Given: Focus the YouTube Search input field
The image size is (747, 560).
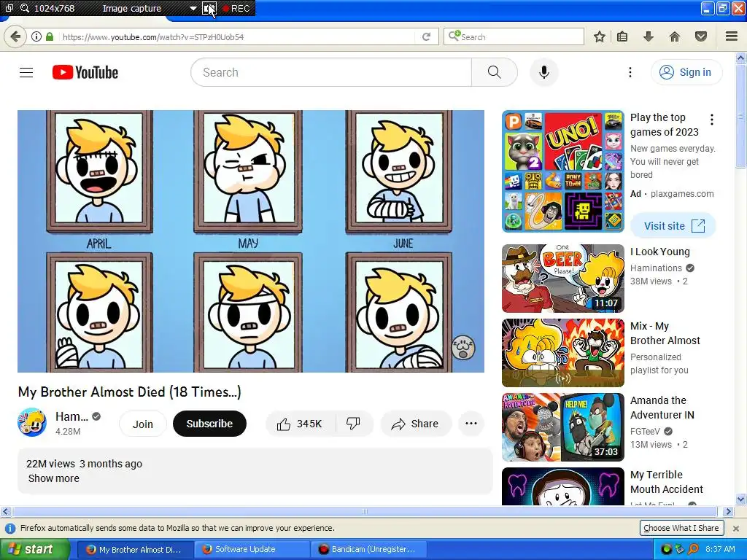Looking at the screenshot, I should click(331, 72).
